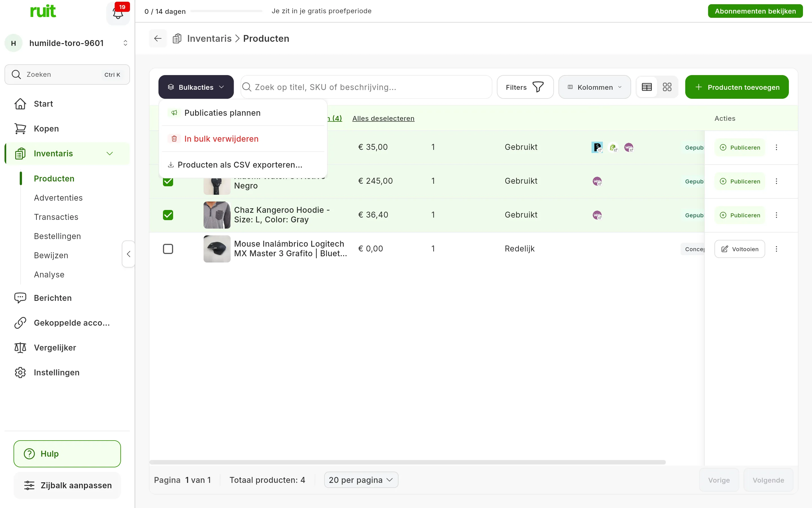Open more actions for Chaz Kangeroo Hoodie
The width and height of the screenshot is (812, 508).
[776, 215]
